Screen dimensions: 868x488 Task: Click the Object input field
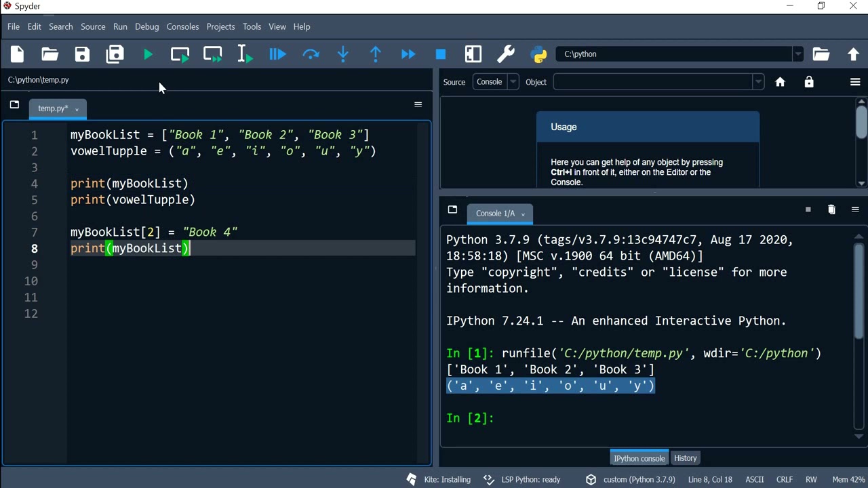point(653,82)
